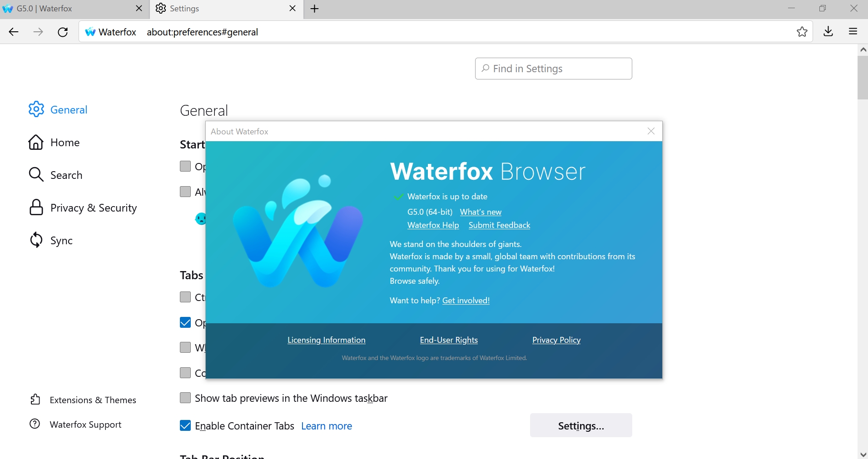Open Privacy & Security settings
This screenshot has height=459, width=868.
click(x=94, y=207)
